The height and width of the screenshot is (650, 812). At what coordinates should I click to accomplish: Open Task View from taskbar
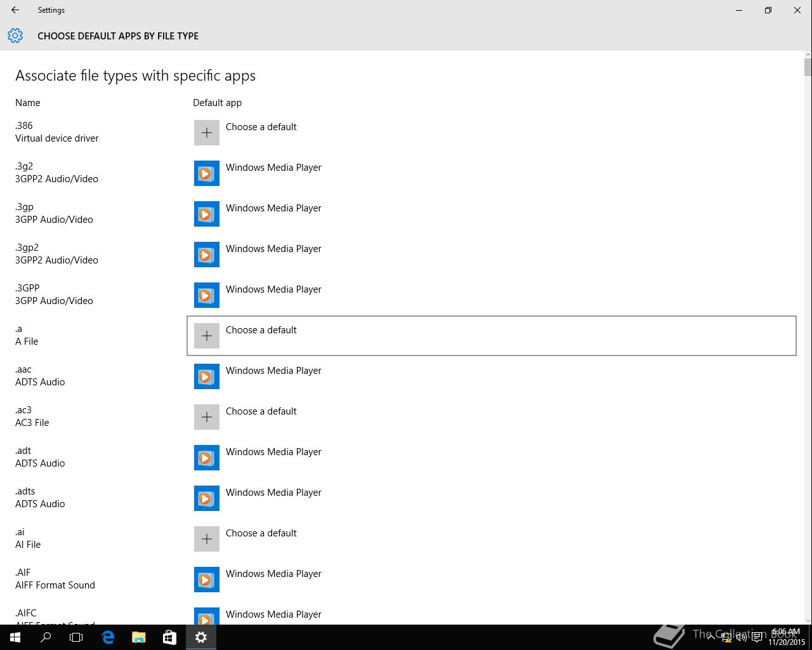click(76, 637)
